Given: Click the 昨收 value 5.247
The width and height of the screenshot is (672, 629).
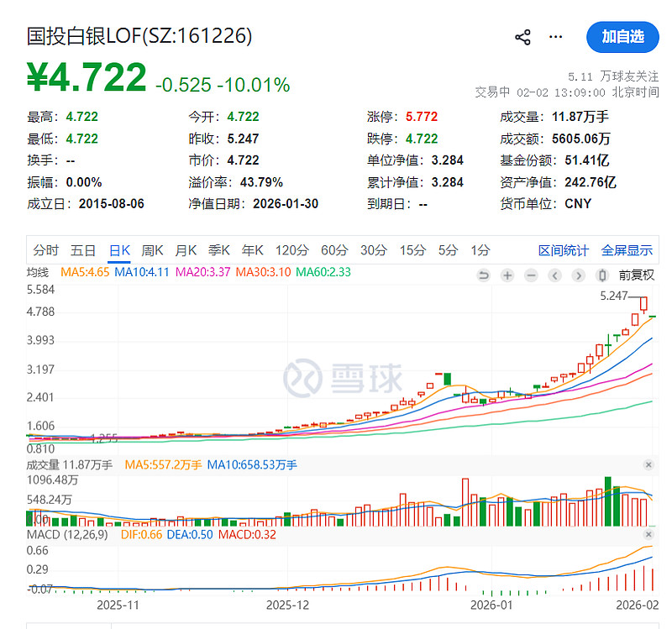Looking at the screenshot, I should (x=243, y=139).
